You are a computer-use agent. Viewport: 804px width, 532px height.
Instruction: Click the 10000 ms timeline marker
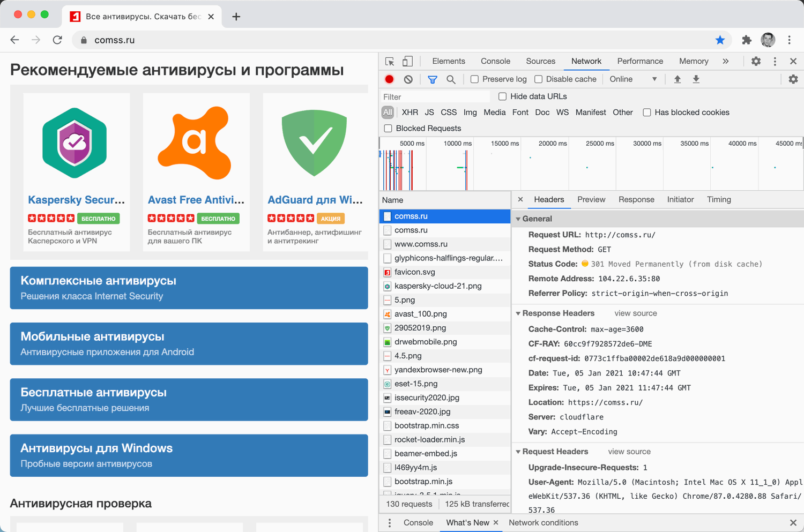tap(457, 144)
